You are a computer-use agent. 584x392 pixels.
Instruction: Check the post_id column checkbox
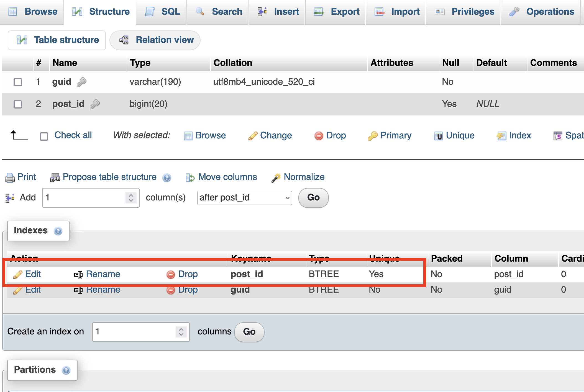coord(18,104)
